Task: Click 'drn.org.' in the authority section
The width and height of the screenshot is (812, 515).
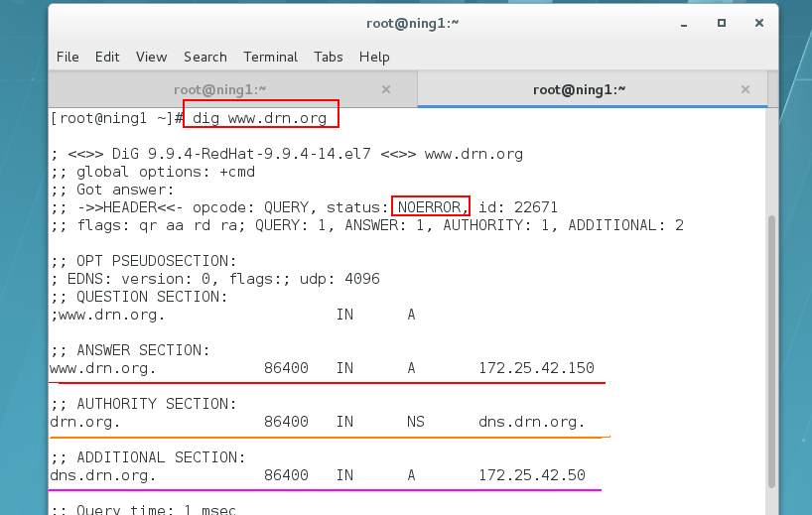Action: [85, 422]
